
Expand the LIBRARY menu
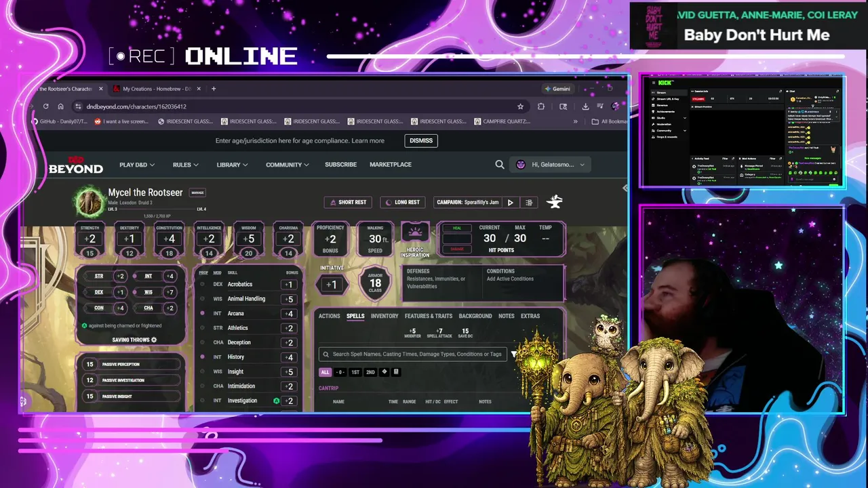click(232, 165)
